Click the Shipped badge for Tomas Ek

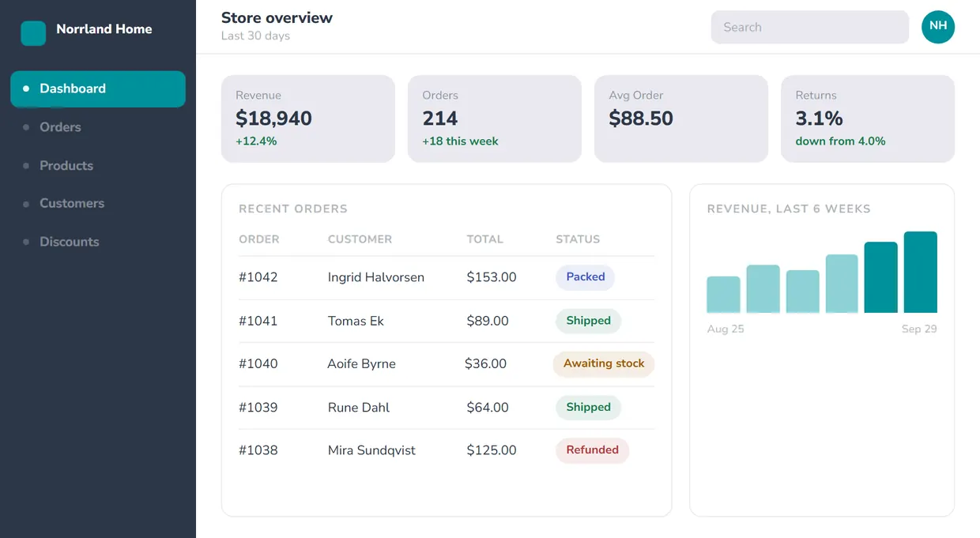[x=589, y=321]
